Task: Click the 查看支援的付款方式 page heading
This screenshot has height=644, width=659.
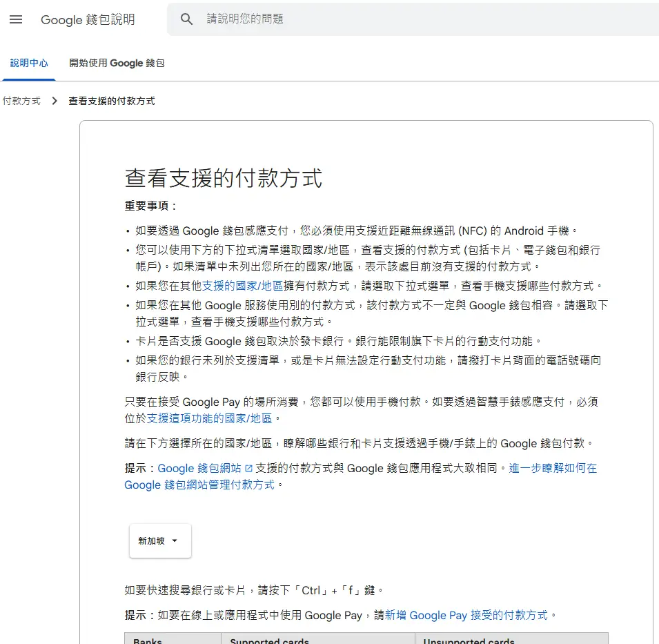Action: pyautogui.click(x=223, y=178)
